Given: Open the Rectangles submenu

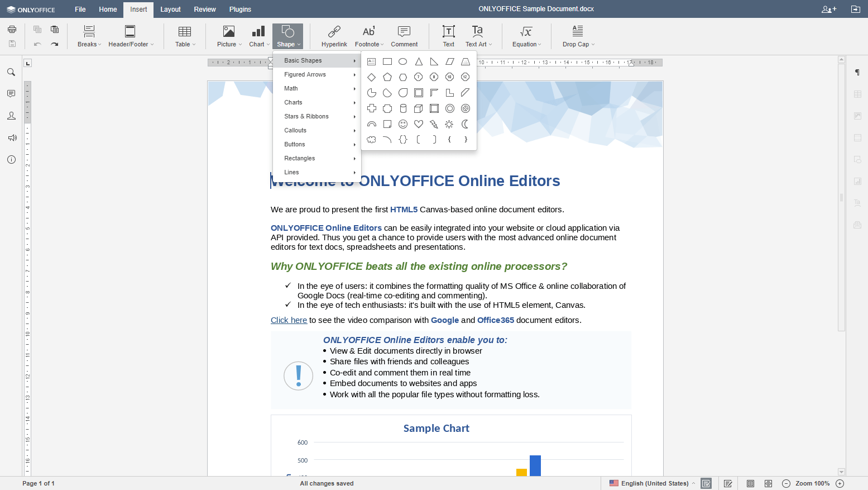Looking at the screenshot, I should (317, 158).
